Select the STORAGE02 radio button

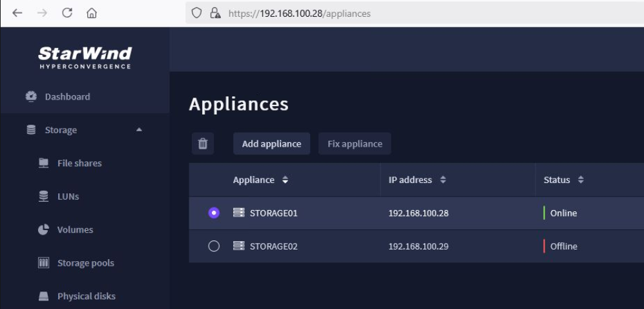click(214, 246)
